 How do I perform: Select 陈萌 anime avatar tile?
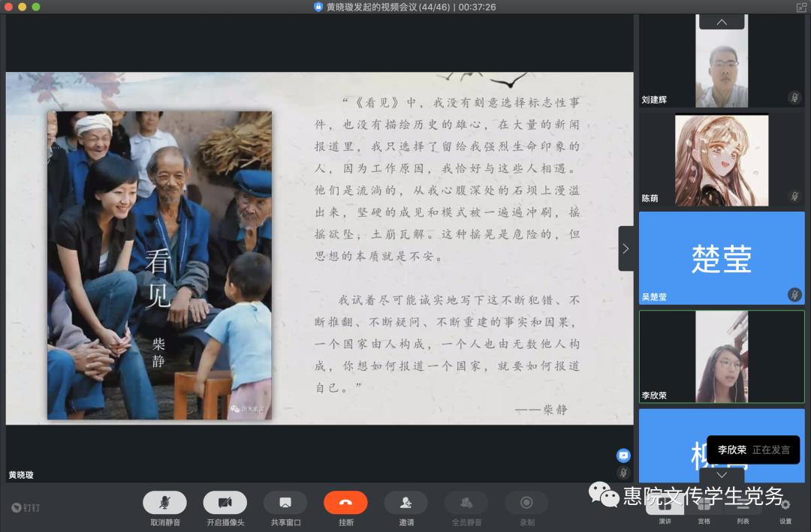coord(721,160)
